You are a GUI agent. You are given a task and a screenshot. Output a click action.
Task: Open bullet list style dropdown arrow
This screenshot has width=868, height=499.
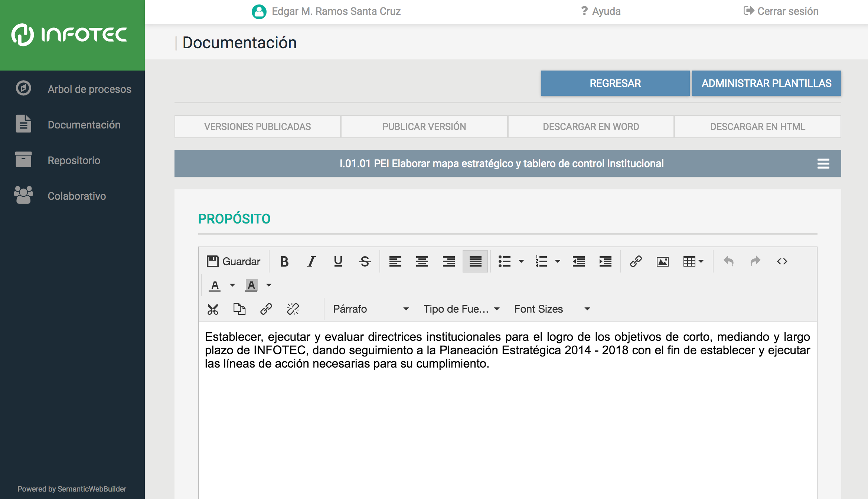[x=521, y=261]
